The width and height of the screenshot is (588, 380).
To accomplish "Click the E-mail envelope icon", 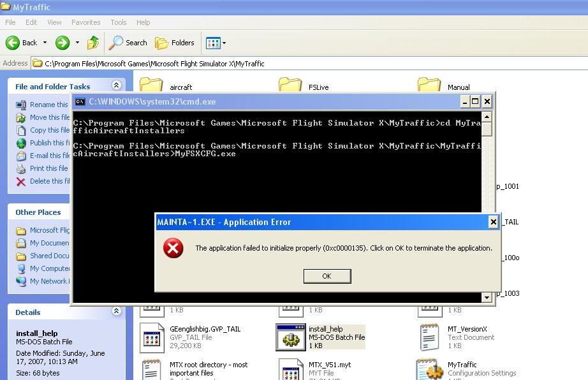I will point(21,156).
